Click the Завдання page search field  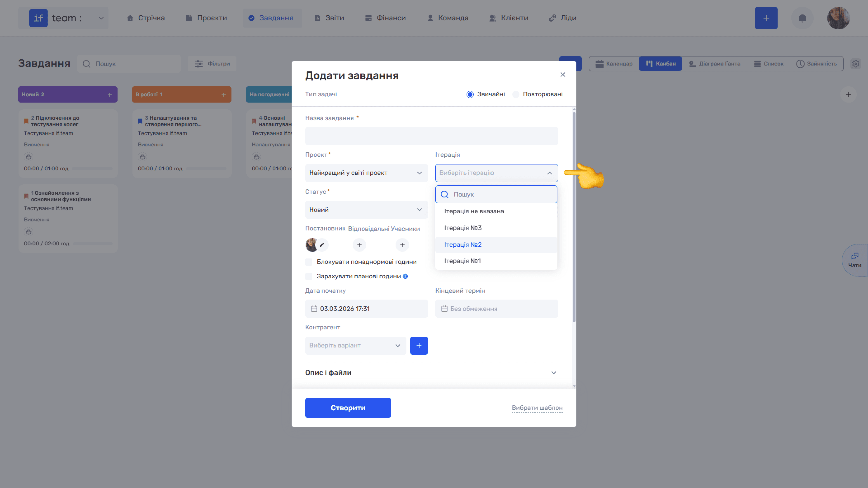[129, 64]
